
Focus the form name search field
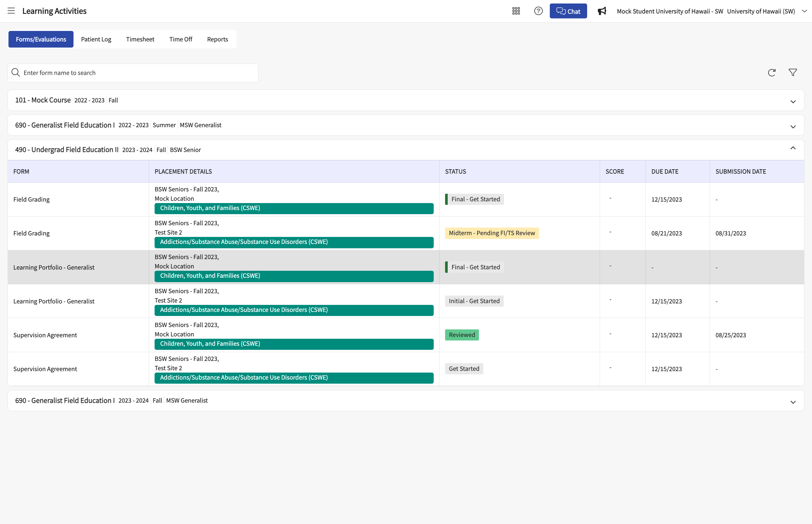tap(133, 73)
